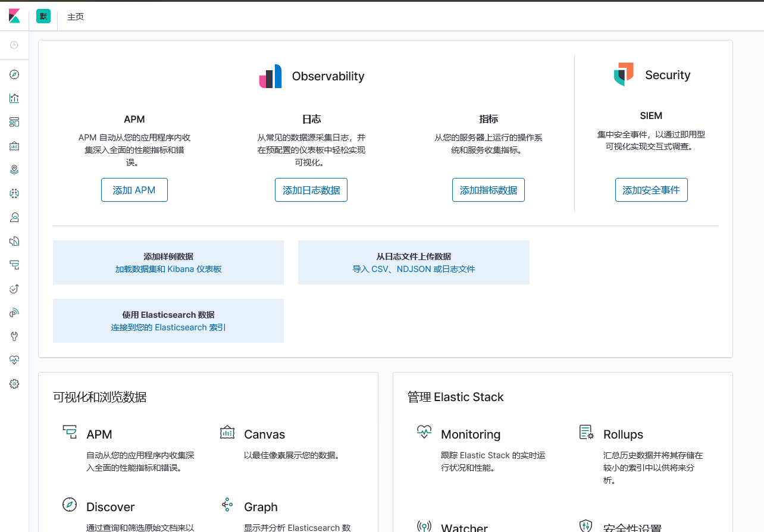Click the 使用 Elasticsearch 数据 title
This screenshot has width=764, height=532.
tap(168, 315)
